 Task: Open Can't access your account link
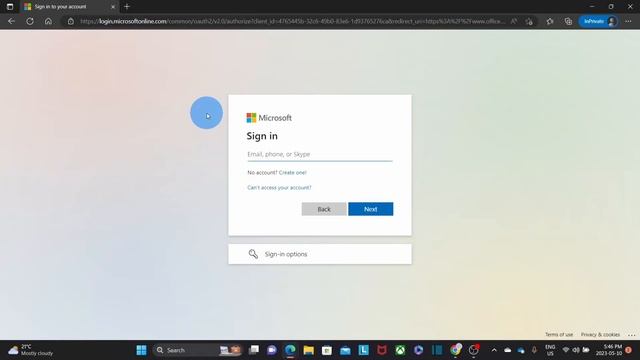coord(279,188)
